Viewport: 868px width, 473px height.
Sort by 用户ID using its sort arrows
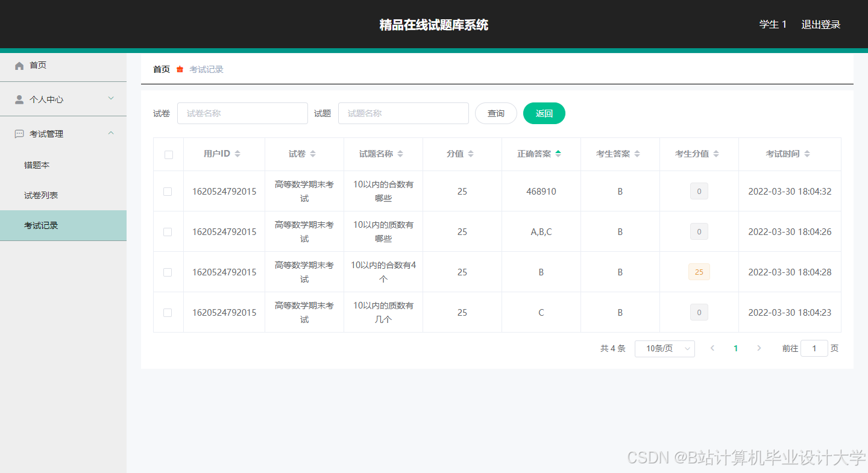[x=237, y=154]
